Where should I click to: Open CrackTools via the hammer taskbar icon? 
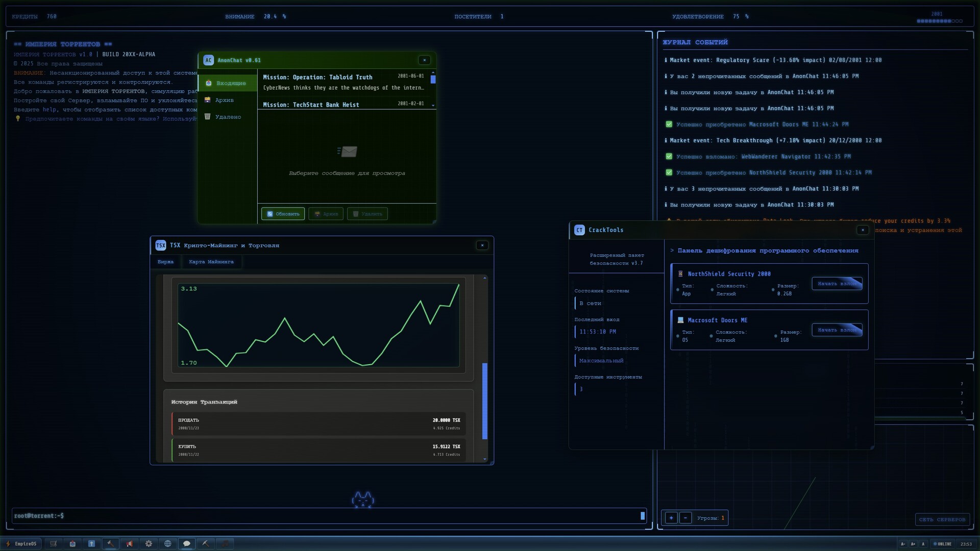(x=111, y=543)
